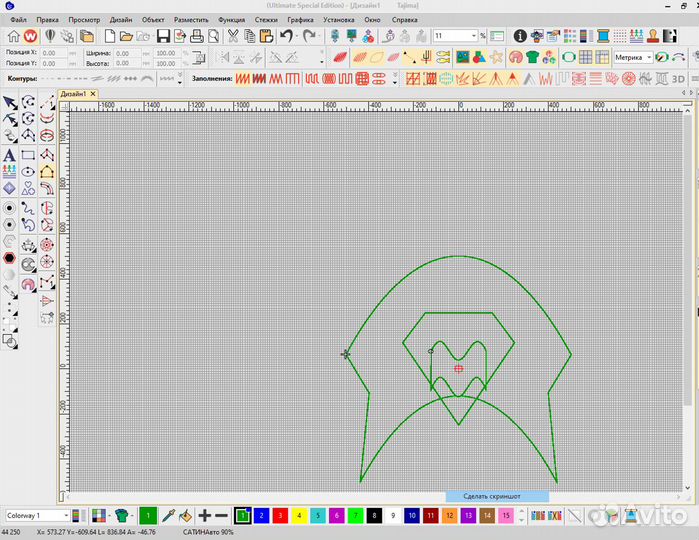Screen dimensions: 699x540
Task: Toggle proportional scaling lock icon
Action: [x=199, y=58]
